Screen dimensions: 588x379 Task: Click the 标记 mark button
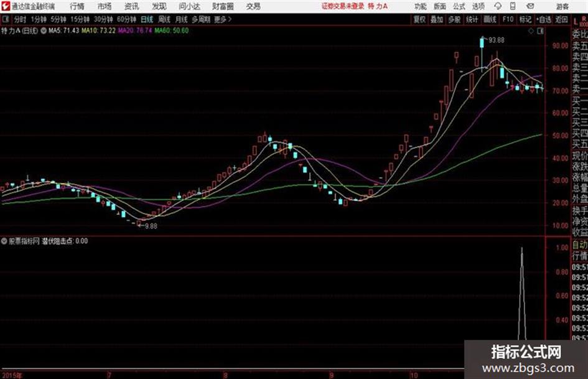coord(525,19)
